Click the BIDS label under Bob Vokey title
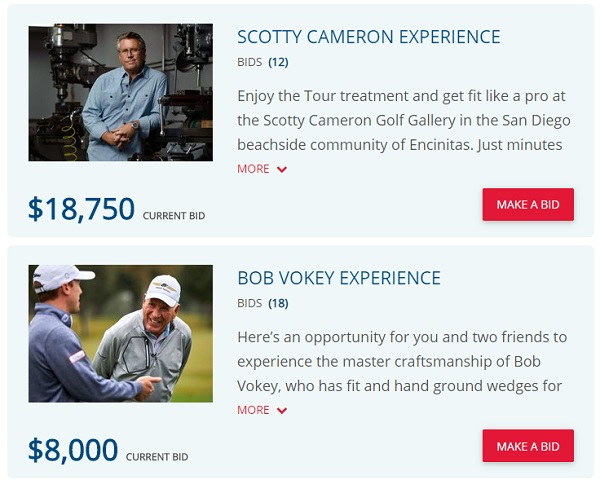Image resolution: width=600 pixels, height=484 pixels. coord(249,303)
